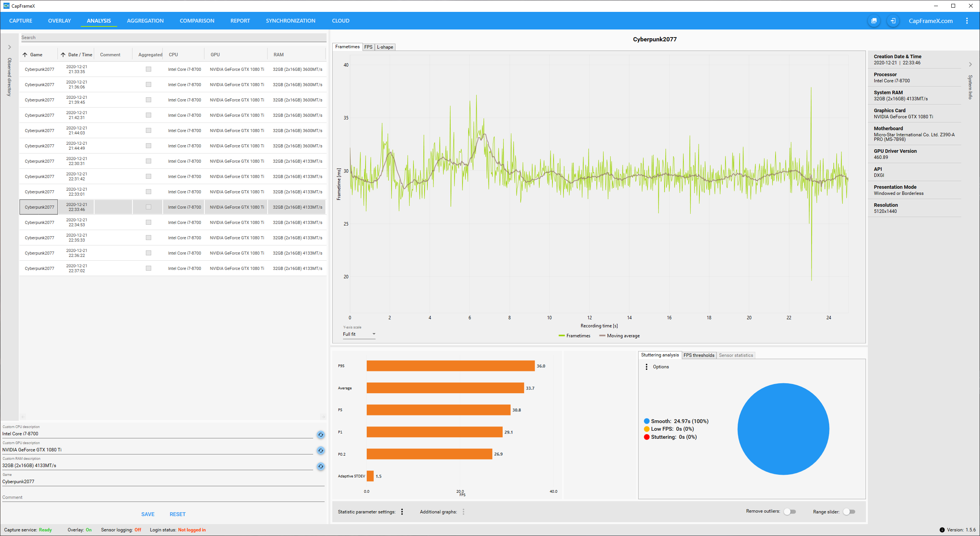Toggle the Remove outliers switch
The image size is (980, 536).
[789, 511]
